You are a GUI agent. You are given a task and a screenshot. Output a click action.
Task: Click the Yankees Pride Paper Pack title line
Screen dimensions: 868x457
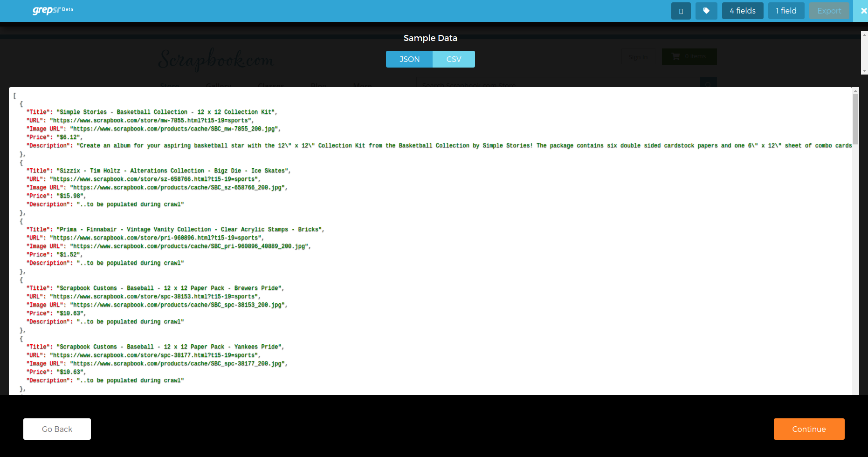[155, 347]
